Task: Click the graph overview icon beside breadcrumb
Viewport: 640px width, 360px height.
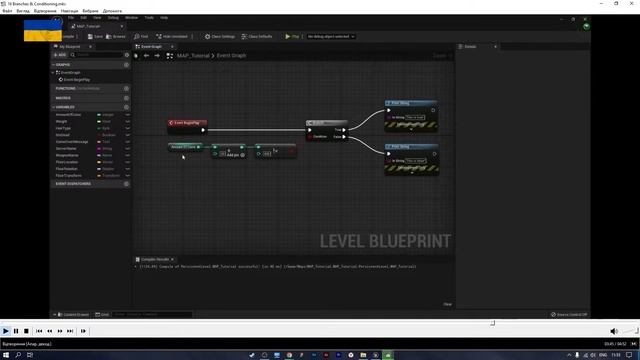Action: click(x=169, y=56)
